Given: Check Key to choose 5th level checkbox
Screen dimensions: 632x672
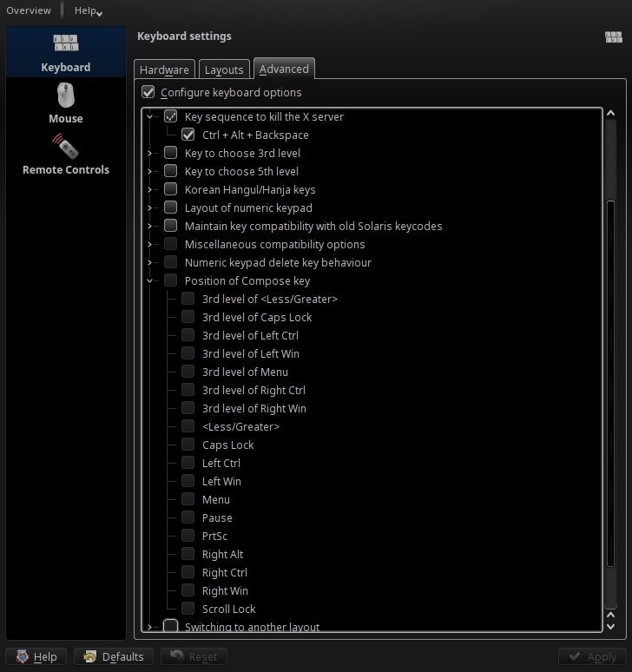Looking at the screenshot, I should click(x=170, y=171).
